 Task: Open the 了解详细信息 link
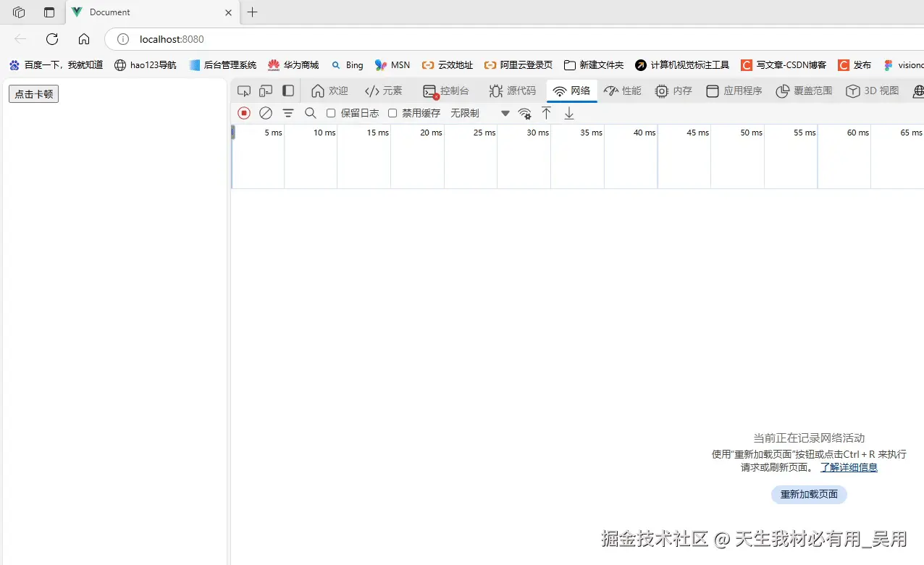[848, 467]
